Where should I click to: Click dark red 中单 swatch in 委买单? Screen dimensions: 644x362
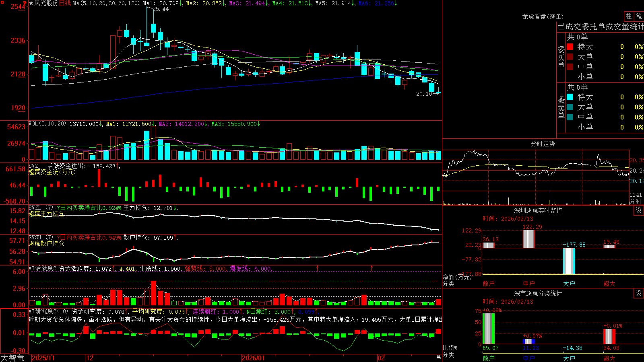pyautogui.click(x=570, y=67)
